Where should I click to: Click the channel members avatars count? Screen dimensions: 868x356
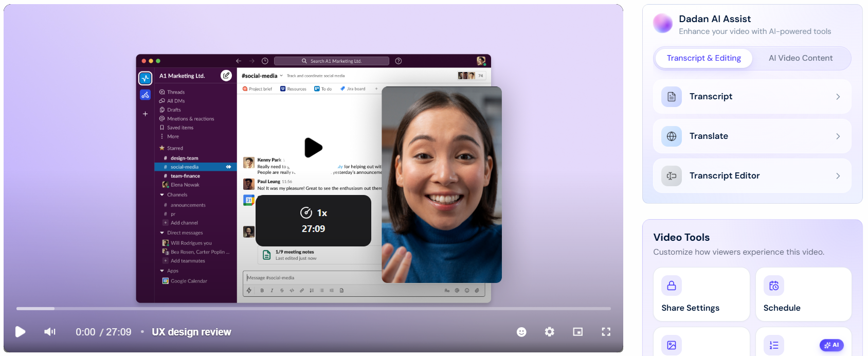tap(471, 76)
